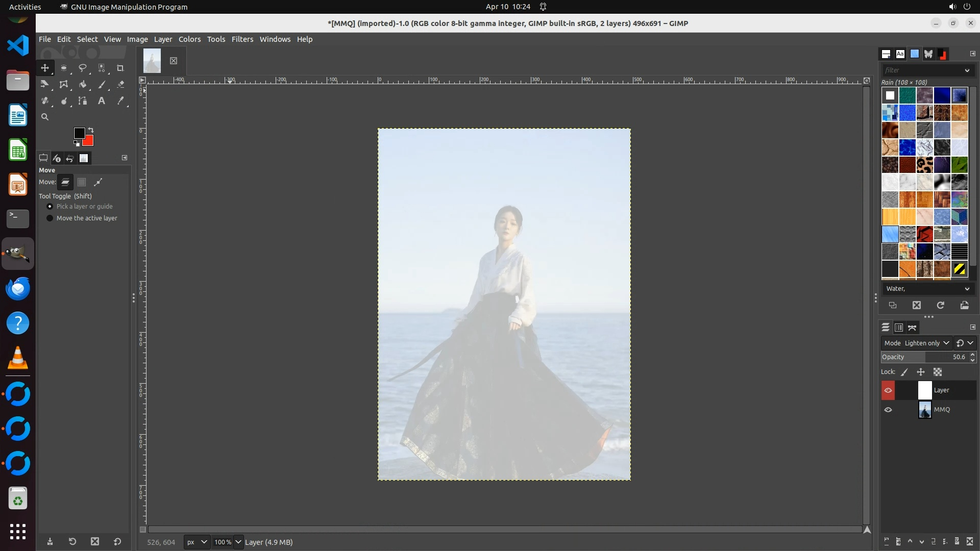Screen dimensions: 980x551
Task: Pick the Color Picker eyedropper tool
Action: [x=120, y=101]
